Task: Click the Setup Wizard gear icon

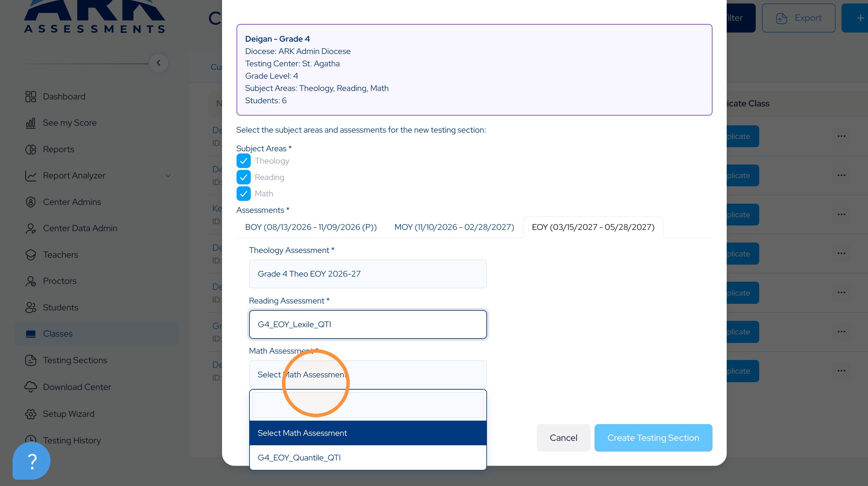Action: [31, 414]
